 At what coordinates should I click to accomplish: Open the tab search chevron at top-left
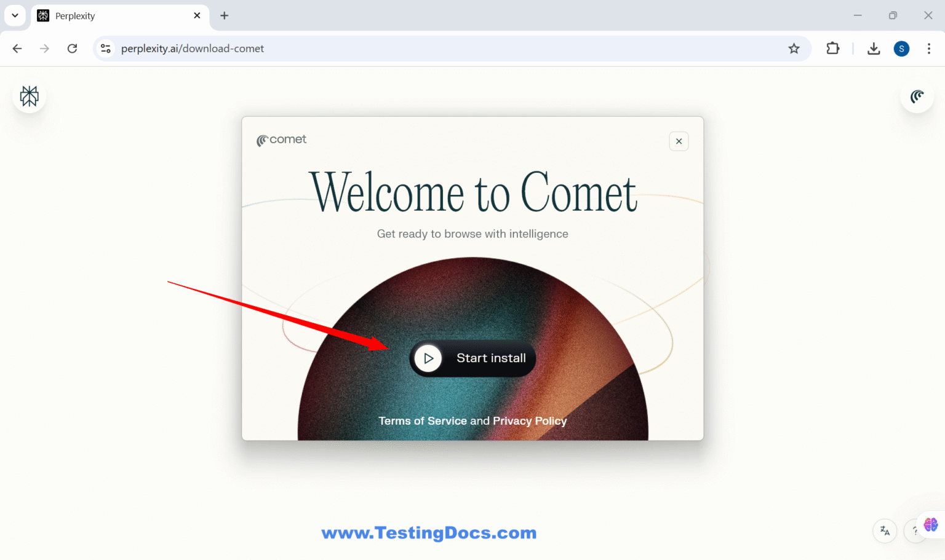15,15
